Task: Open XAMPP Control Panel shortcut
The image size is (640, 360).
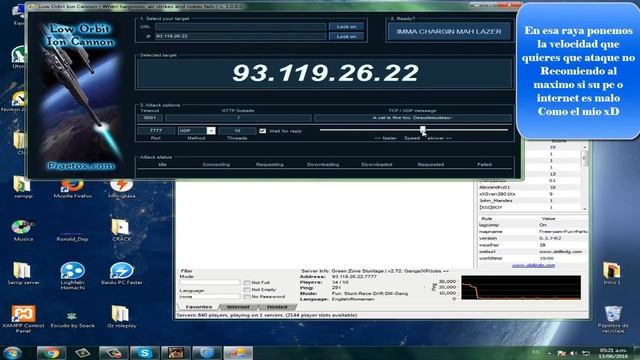Action: pyautogui.click(x=23, y=319)
